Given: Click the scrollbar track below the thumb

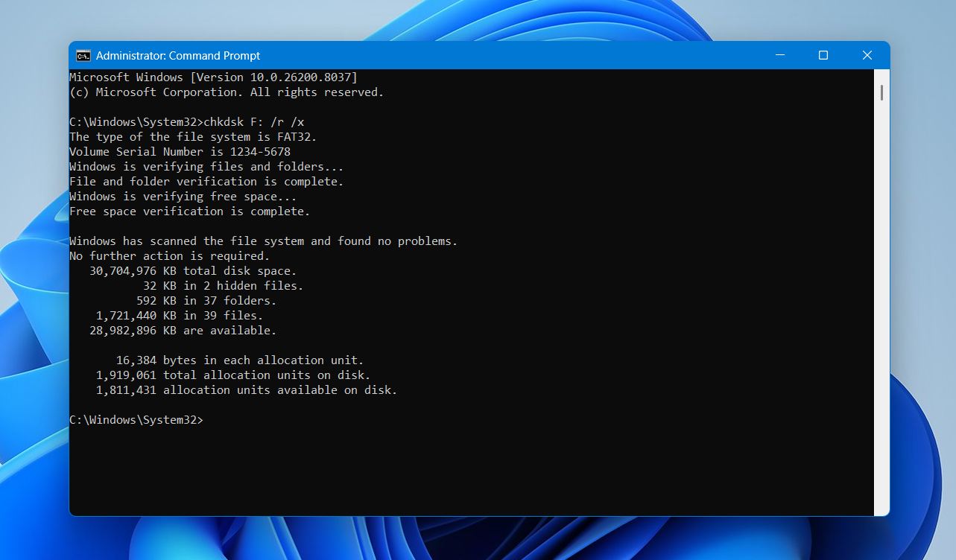Looking at the screenshot, I should [x=880, y=298].
